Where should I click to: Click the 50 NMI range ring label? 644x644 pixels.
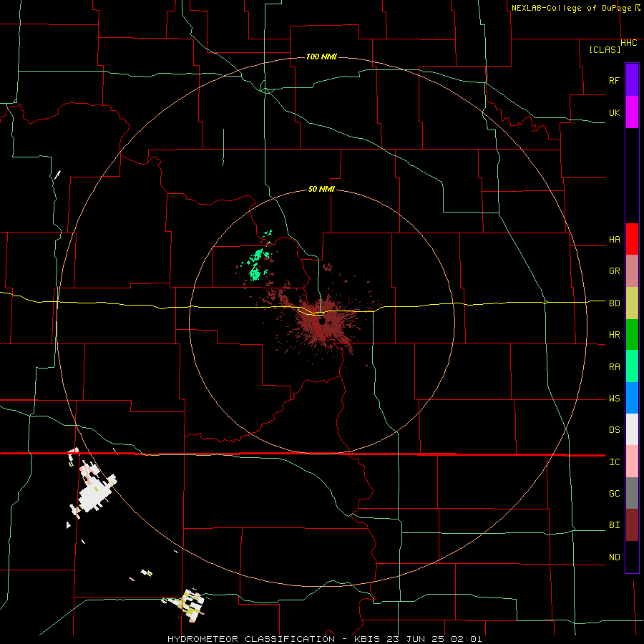pos(321,189)
